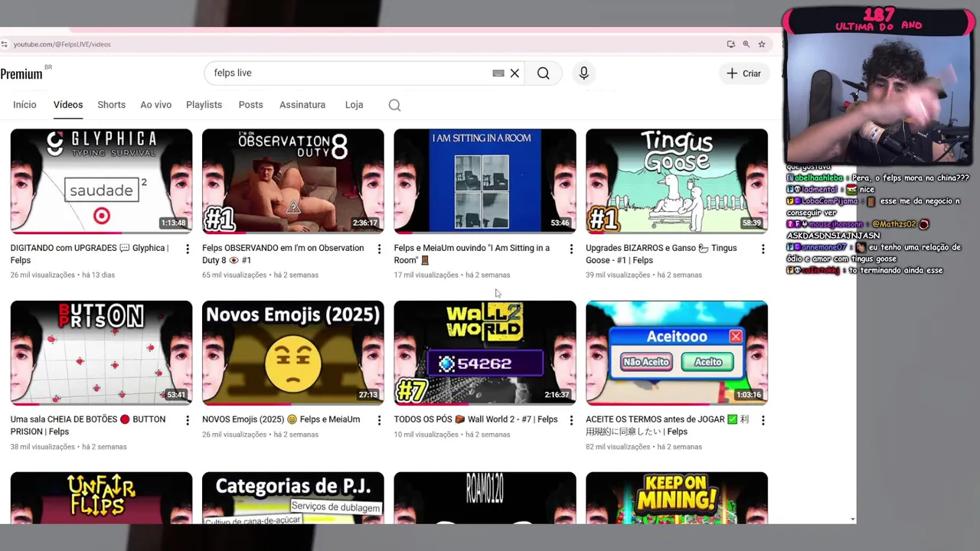Open I Am Sitting in a Room thumbnail
Image resolution: width=980 pixels, height=551 pixels.
pos(485,181)
